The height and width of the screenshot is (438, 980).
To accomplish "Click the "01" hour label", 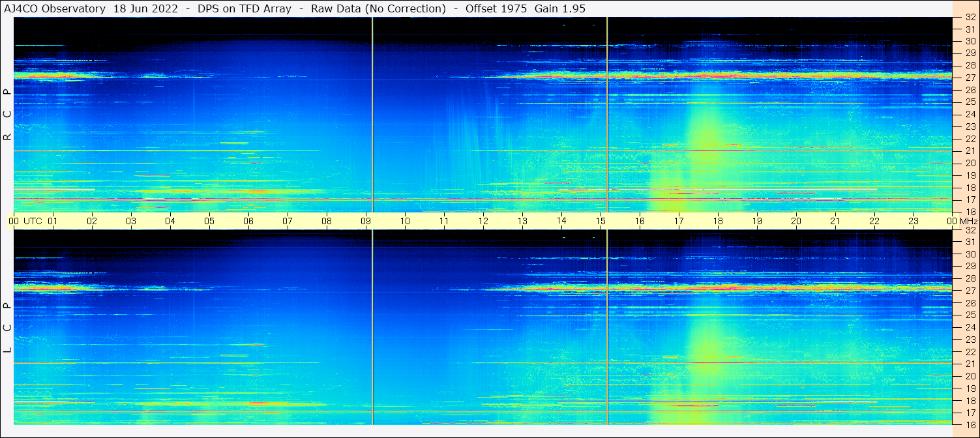I will 53,221.
